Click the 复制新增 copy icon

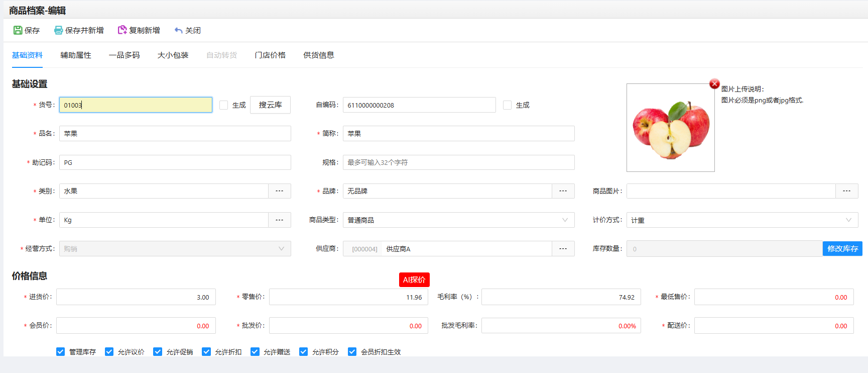pos(122,30)
